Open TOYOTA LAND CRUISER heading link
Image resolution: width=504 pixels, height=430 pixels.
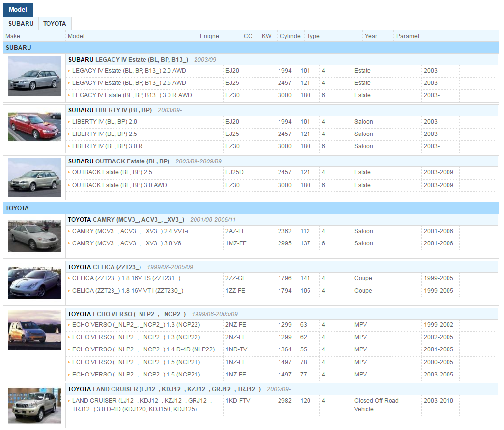(164, 389)
